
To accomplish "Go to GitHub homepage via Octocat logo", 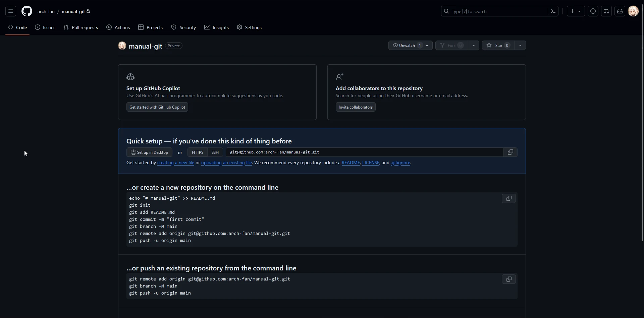I will pyautogui.click(x=27, y=11).
